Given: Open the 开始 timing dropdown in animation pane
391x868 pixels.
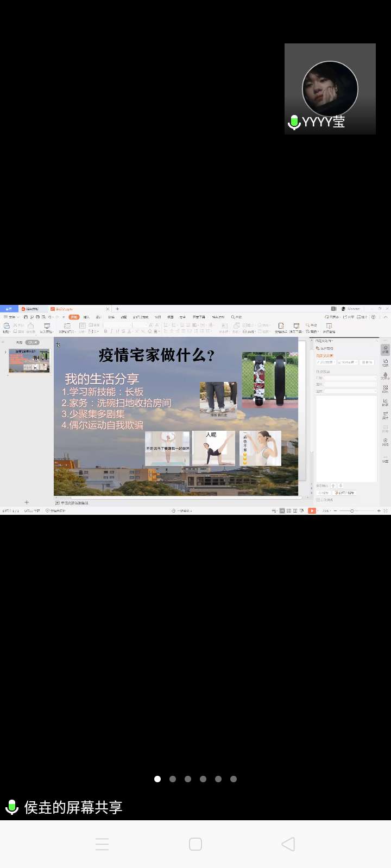Looking at the screenshot, I should tap(350, 378).
